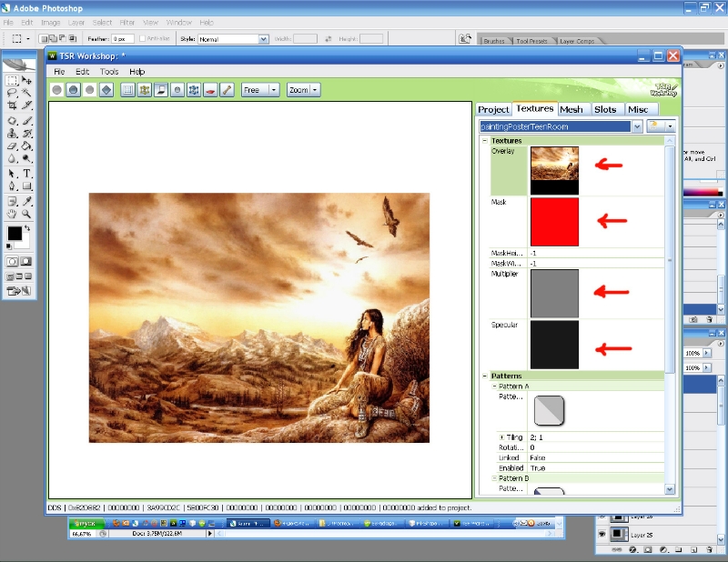Click the Overlay texture thumbnail
728x562 pixels.
pyautogui.click(x=554, y=169)
